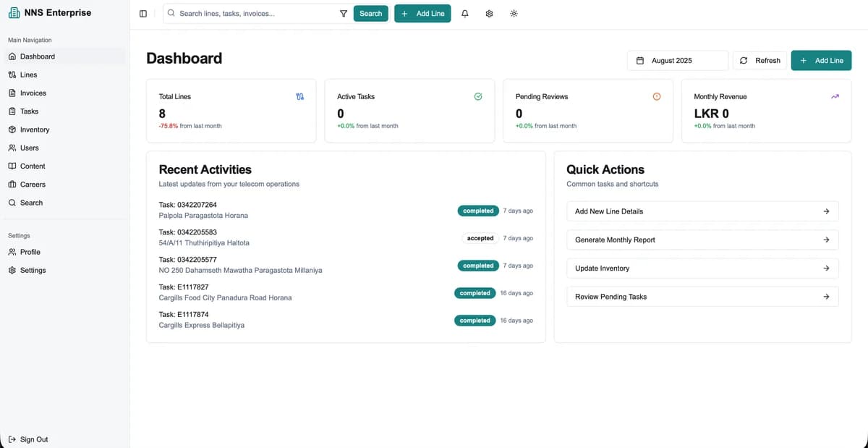Viewport: 868px width, 448px height.
Task: Click the Invoices document icon in sidebar
Action: (x=12, y=93)
